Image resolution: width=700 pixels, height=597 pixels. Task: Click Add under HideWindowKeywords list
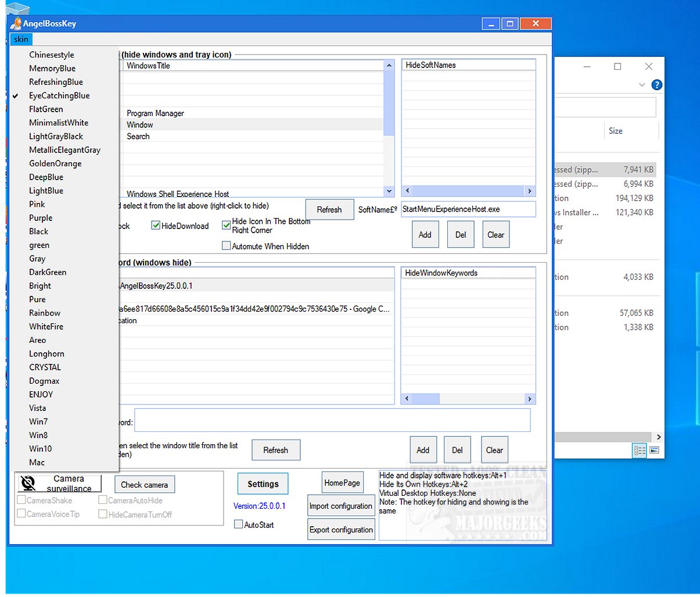tap(423, 450)
